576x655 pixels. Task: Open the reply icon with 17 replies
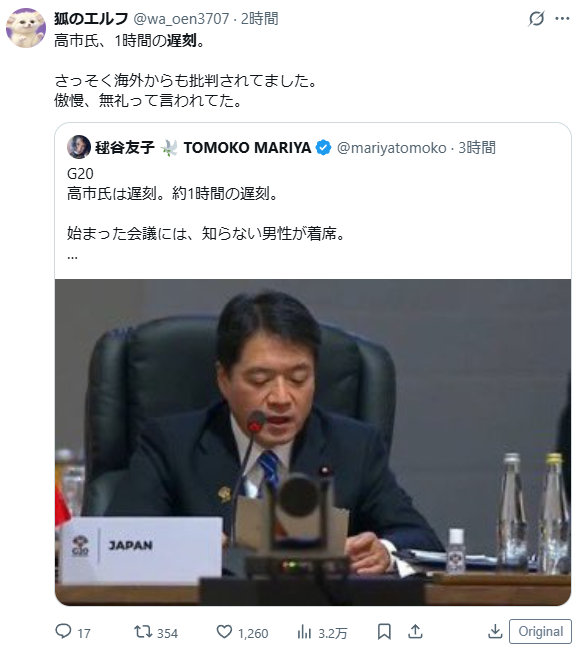(x=63, y=631)
